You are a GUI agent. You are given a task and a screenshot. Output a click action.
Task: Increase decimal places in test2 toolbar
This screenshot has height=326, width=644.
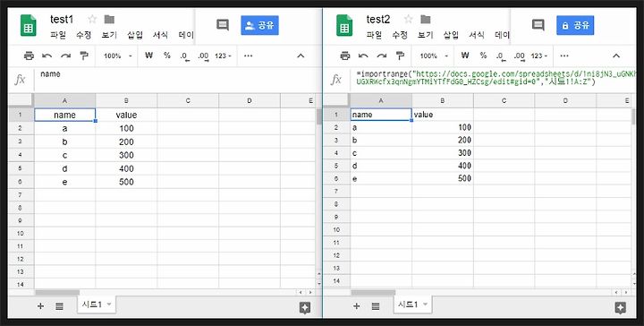click(x=520, y=56)
